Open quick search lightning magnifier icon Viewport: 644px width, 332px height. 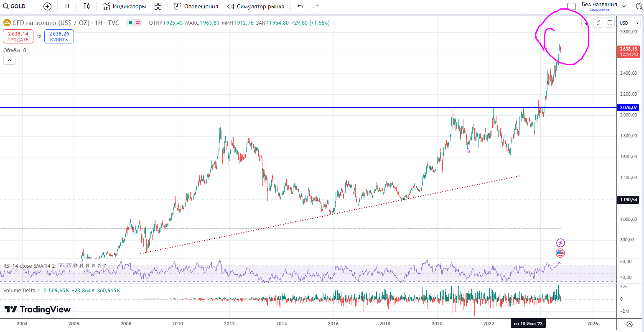pyautogui.click(x=639, y=6)
